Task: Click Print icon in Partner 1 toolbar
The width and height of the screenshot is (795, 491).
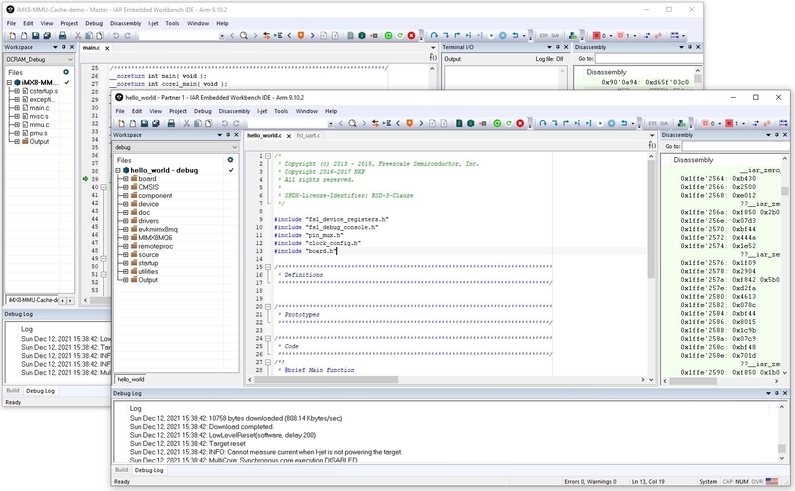Action: (x=171, y=123)
